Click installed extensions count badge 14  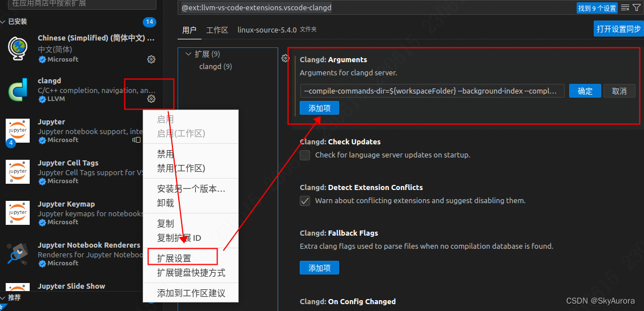coord(150,22)
